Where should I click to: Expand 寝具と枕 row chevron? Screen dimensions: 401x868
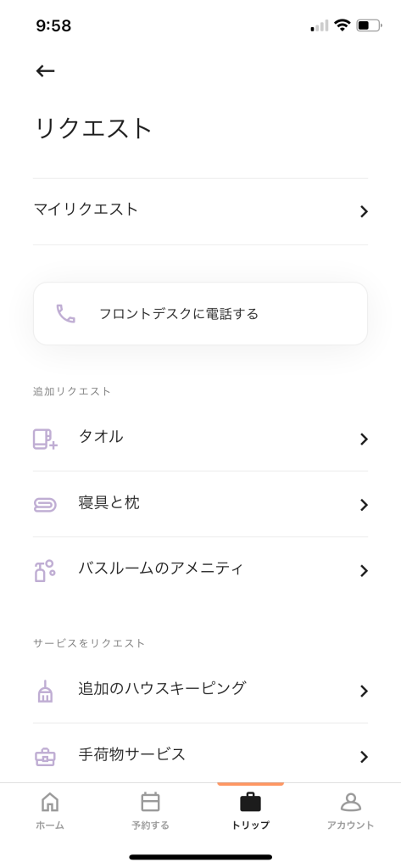[364, 505]
